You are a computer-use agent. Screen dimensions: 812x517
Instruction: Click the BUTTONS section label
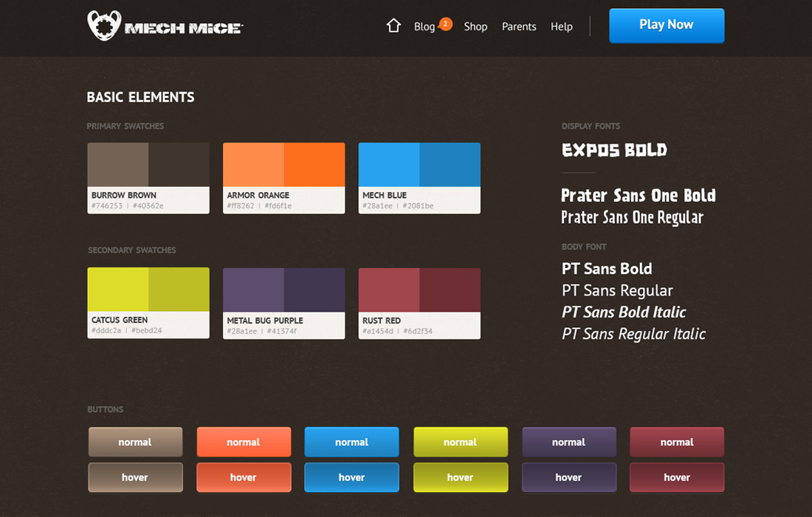[106, 409]
